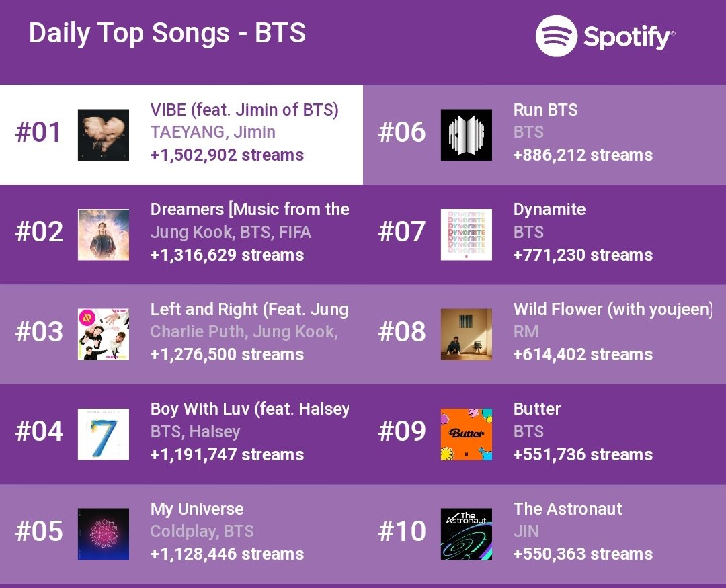
Task: Open the Map of the Soul 7 cover
Action: (x=104, y=434)
